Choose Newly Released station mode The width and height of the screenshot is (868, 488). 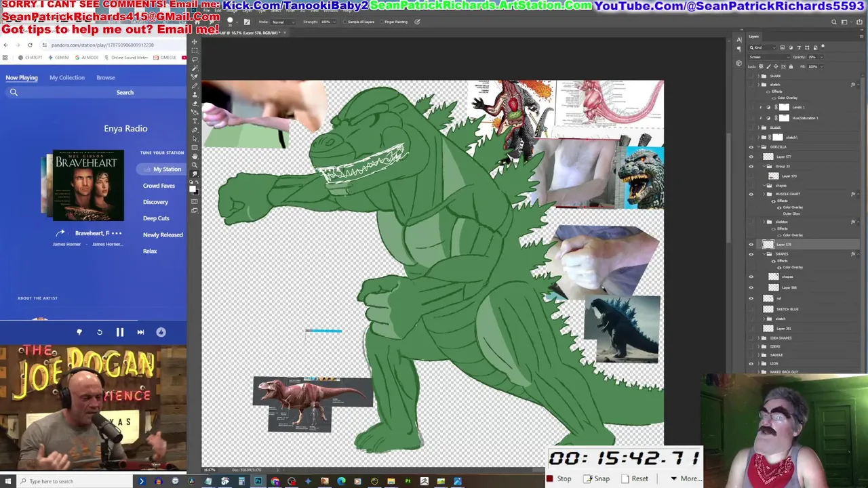163,235
